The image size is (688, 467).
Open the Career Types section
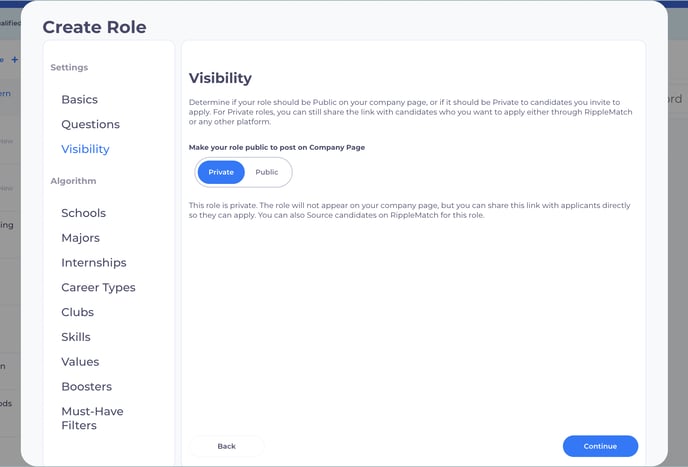[x=98, y=288]
